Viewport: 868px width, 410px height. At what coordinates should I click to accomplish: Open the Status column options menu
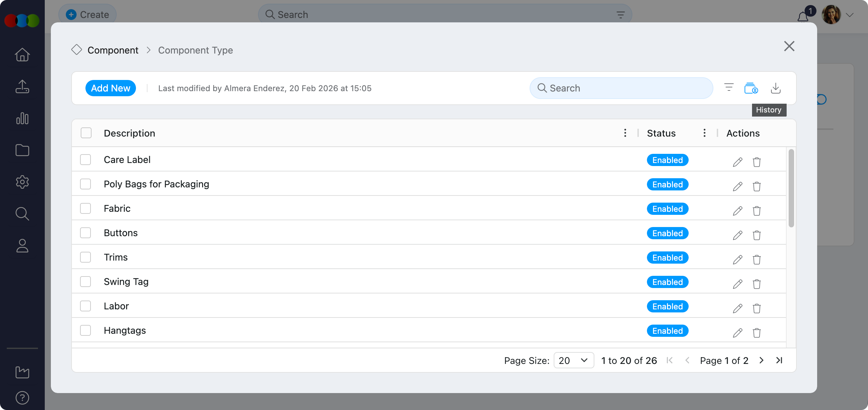tap(704, 133)
